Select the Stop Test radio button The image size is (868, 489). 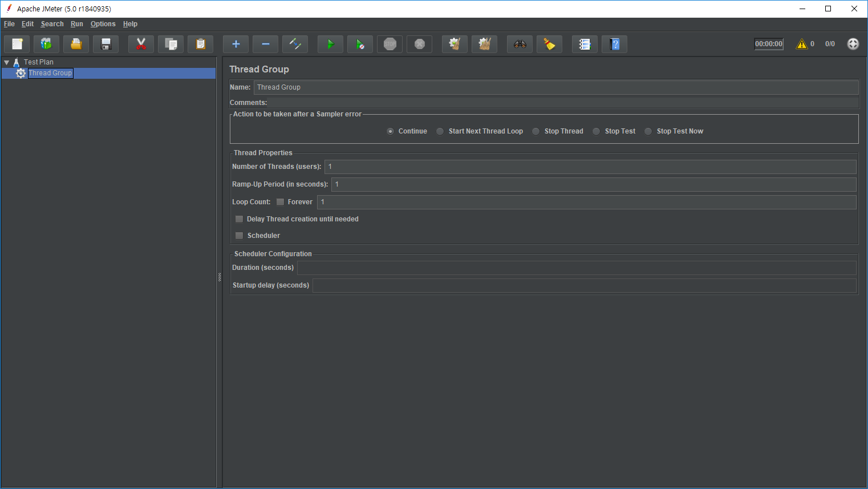click(x=597, y=131)
